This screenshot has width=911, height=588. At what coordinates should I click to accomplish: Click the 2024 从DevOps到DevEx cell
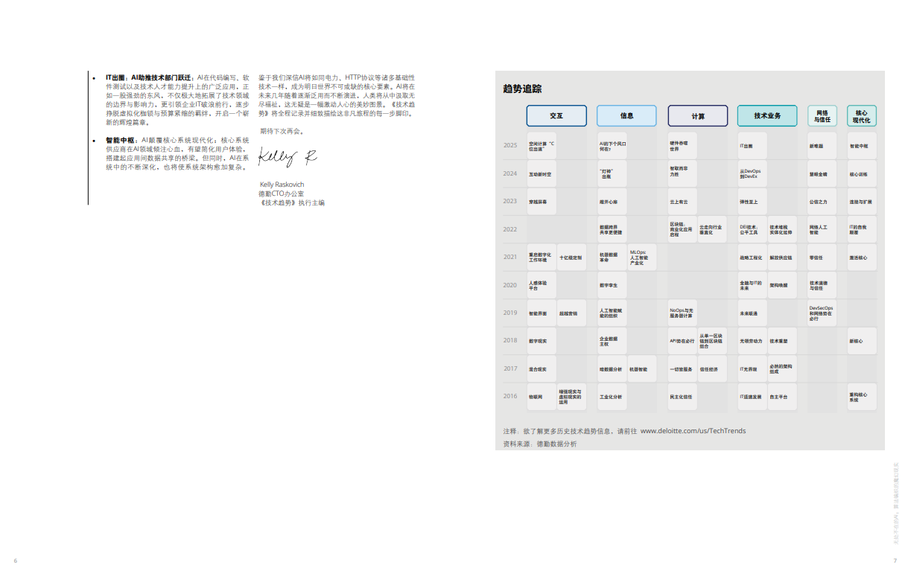click(x=752, y=174)
